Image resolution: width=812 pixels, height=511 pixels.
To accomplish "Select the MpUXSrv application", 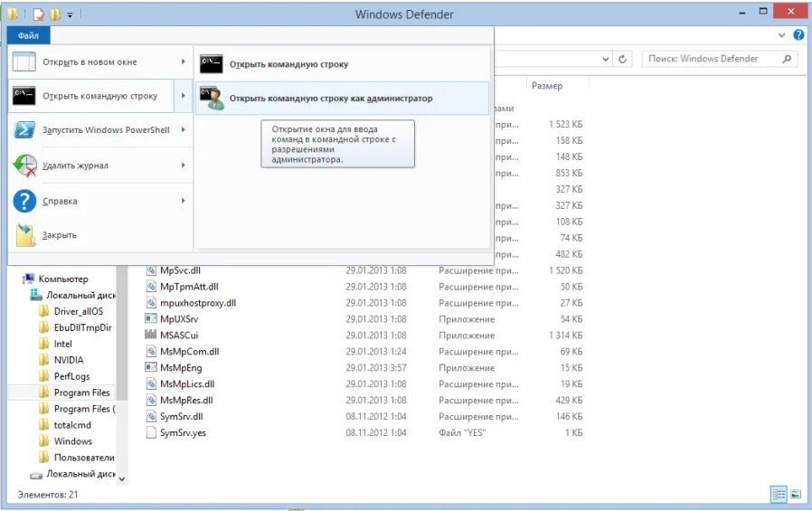I will 179,319.
